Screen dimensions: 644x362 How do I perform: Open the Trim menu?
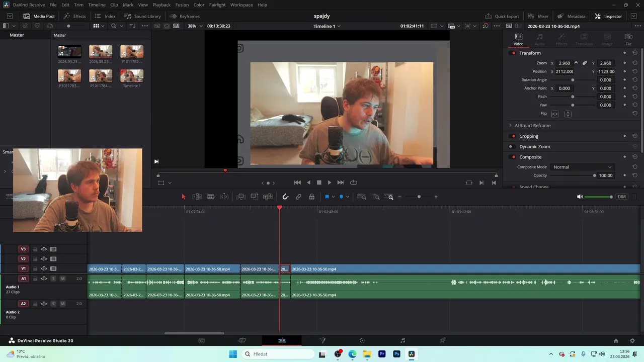point(79,5)
